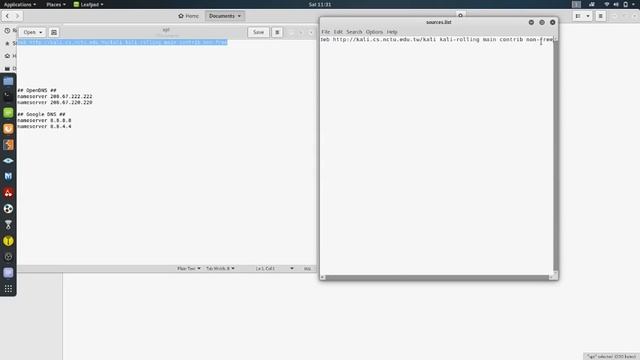
Task: Click Save button in gedit
Action: (x=258, y=32)
